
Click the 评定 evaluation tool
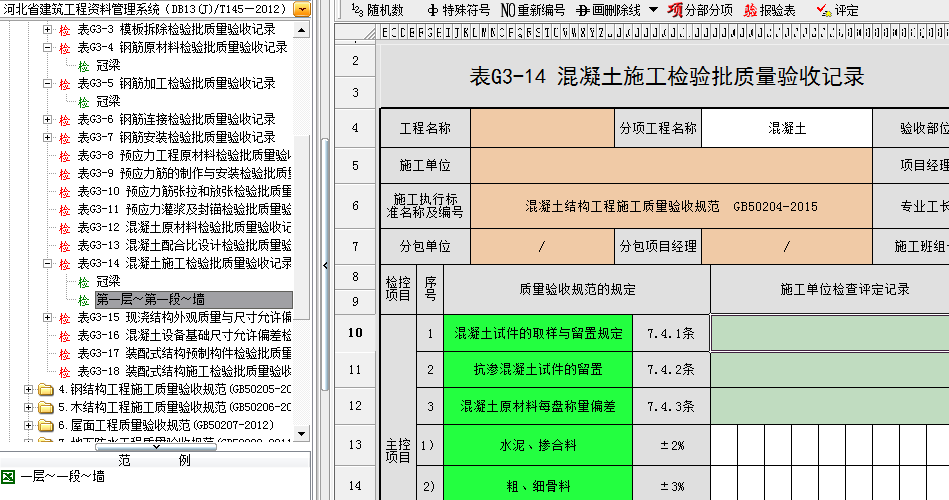(837, 10)
